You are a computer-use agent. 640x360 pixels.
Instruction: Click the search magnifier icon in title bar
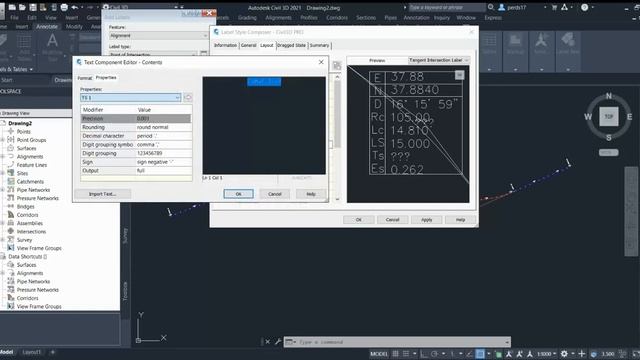[x=491, y=7]
